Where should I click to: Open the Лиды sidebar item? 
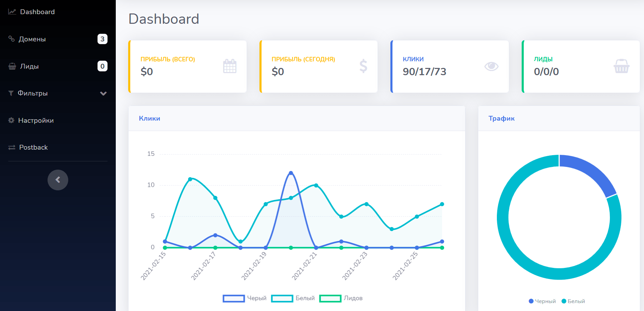click(58, 66)
